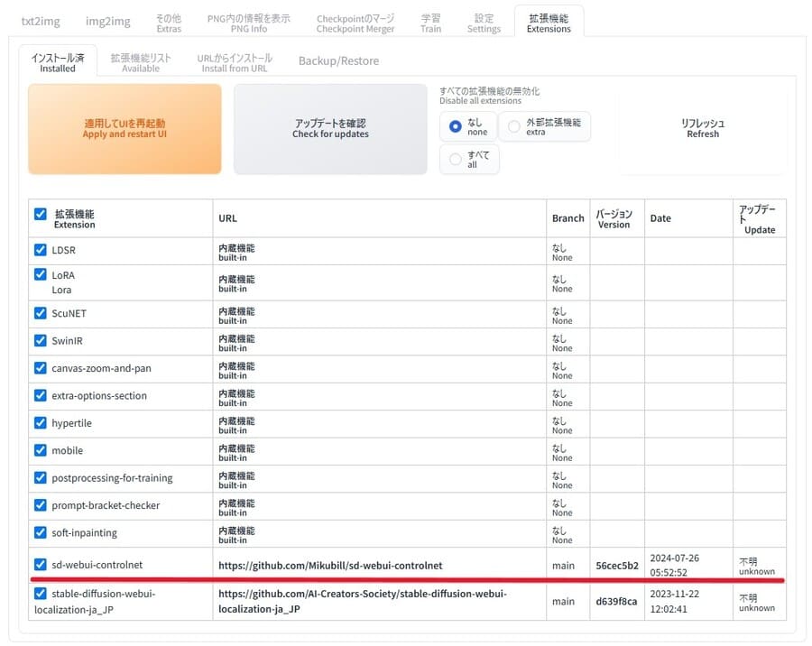Screen dimensions: 812x646
Task: Open the Backup/Restore sub-tab
Action: tap(338, 61)
